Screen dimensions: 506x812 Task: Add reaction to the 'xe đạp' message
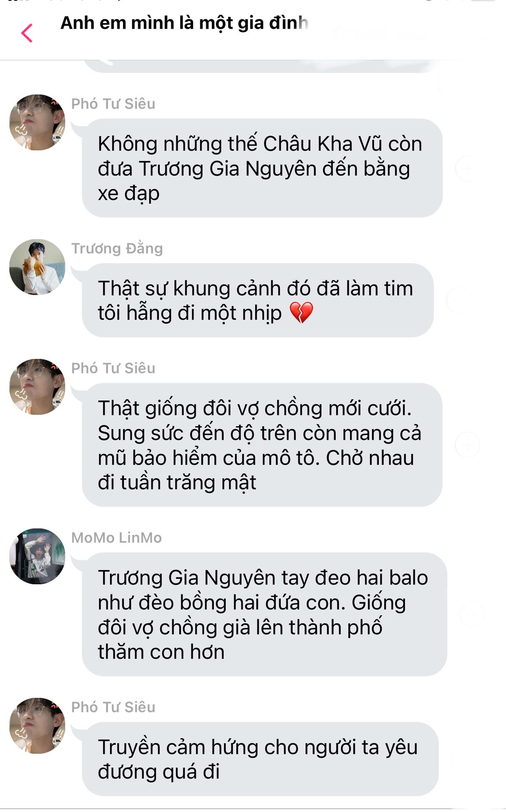467,168
